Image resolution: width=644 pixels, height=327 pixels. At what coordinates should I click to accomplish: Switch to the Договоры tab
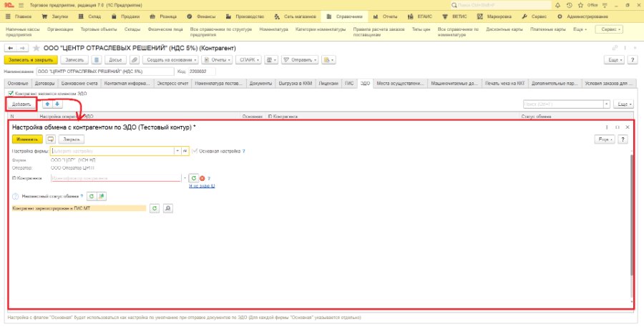point(44,84)
